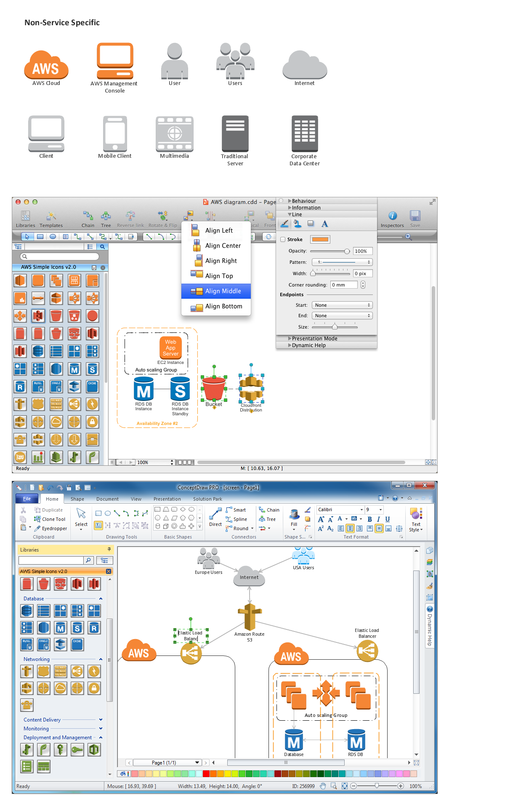The image size is (505, 812).
Task: Open the Text Style button
Action: 416,520
